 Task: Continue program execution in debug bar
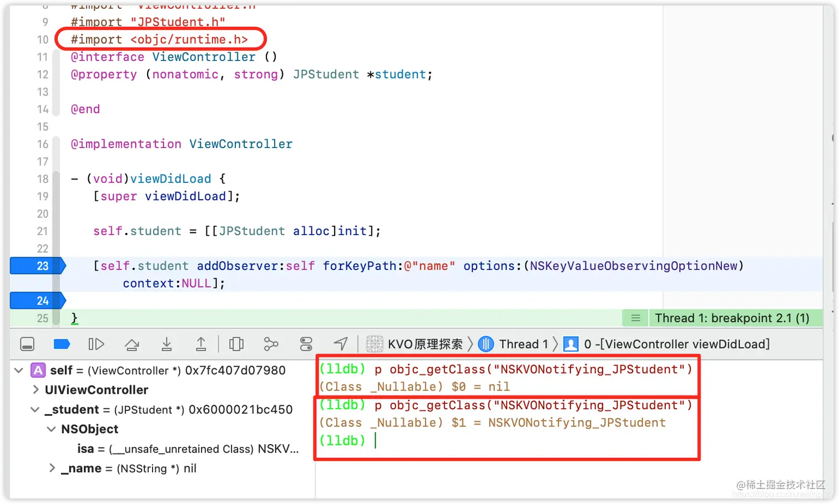click(x=96, y=344)
